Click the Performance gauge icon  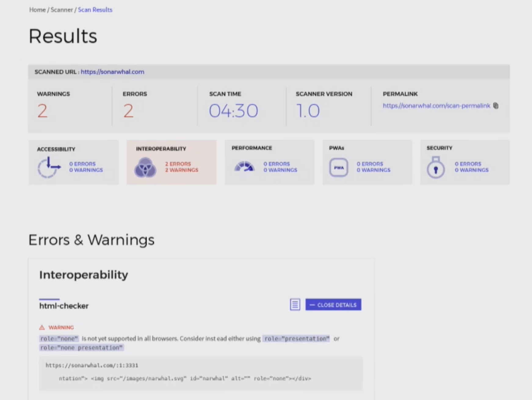coord(244,167)
